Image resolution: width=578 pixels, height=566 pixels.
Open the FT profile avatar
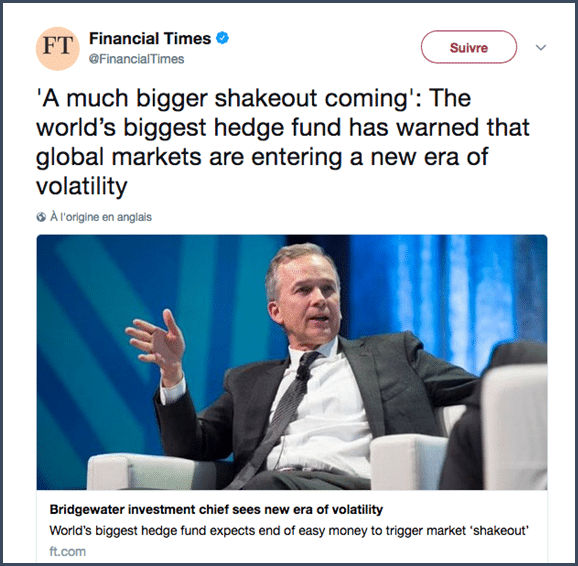[x=58, y=48]
